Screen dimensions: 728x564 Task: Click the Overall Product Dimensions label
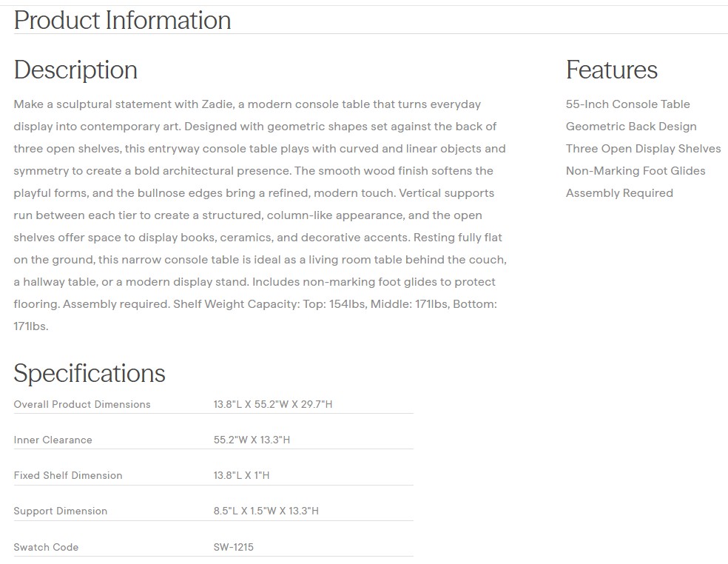(x=81, y=404)
